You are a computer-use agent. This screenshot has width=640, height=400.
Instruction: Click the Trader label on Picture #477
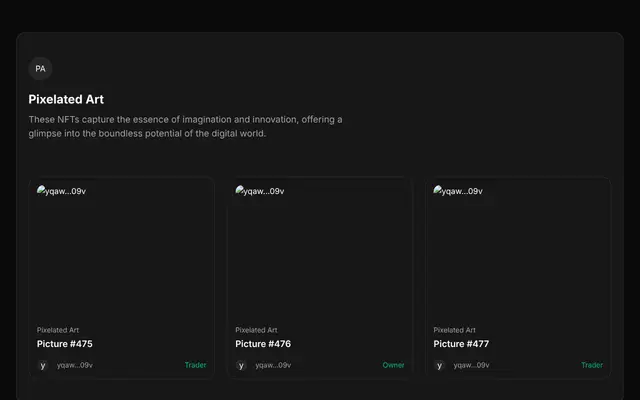592,365
